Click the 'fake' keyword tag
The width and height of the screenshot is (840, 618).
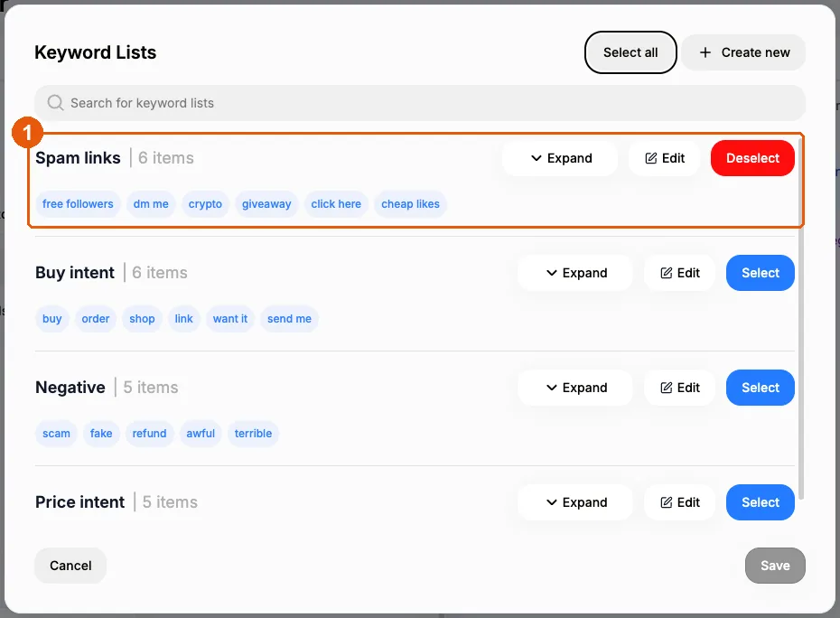pos(101,434)
